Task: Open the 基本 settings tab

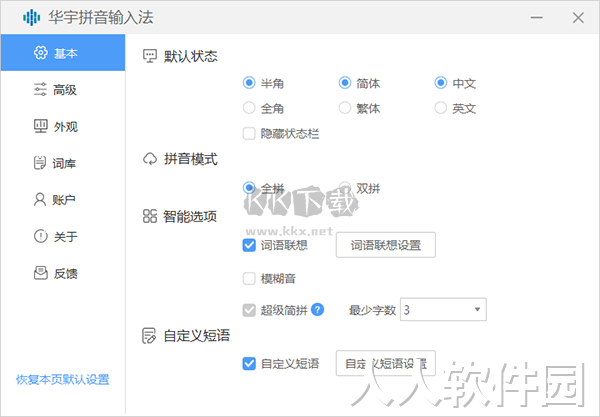Action: pyautogui.click(x=63, y=53)
